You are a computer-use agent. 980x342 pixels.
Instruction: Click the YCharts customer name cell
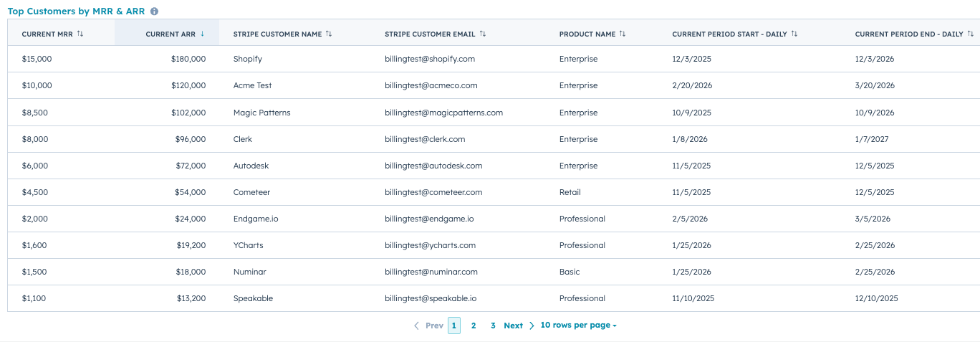click(249, 245)
